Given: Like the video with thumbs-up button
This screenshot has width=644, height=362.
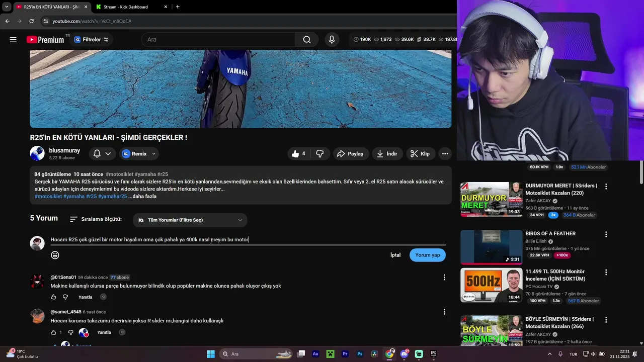Looking at the screenshot, I should click(298, 154).
